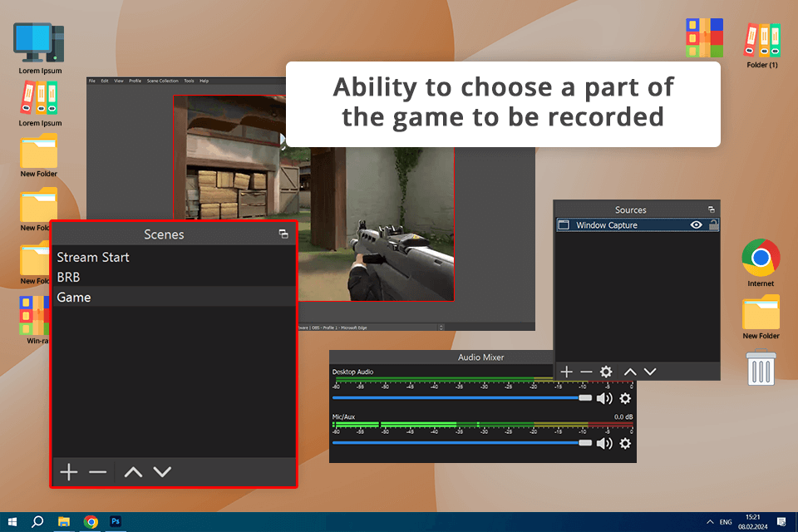The height and width of the screenshot is (532, 798).
Task: Move the source down in the Sources panel
Action: click(x=650, y=372)
